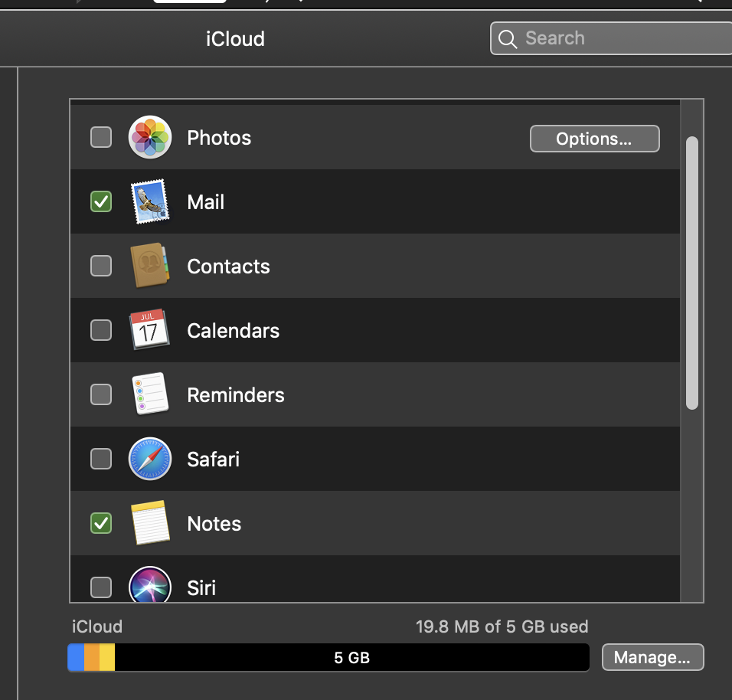Viewport: 732px width, 700px height.
Task: Select the Contacts label text
Action: (x=228, y=267)
